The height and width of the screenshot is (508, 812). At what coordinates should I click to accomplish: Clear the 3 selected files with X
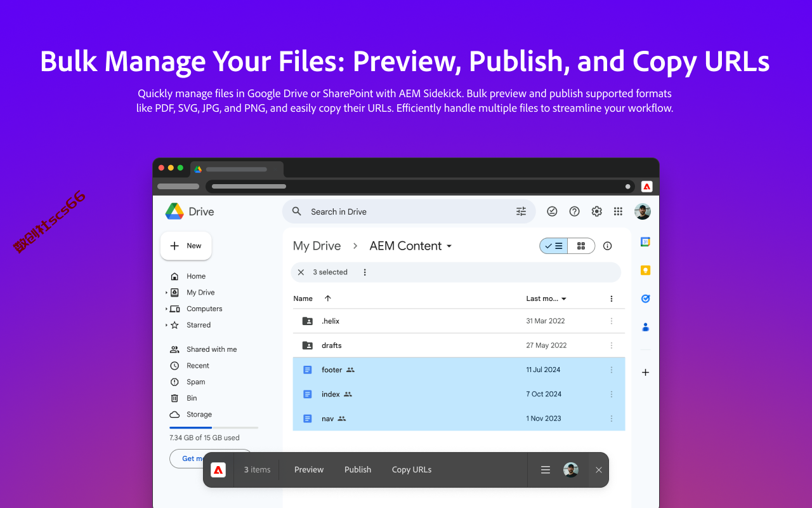pyautogui.click(x=301, y=272)
